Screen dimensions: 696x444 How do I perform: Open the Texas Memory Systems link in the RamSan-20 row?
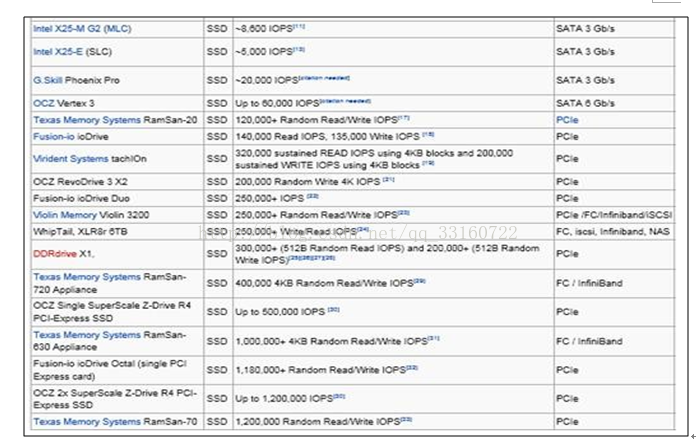click(x=87, y=120)
